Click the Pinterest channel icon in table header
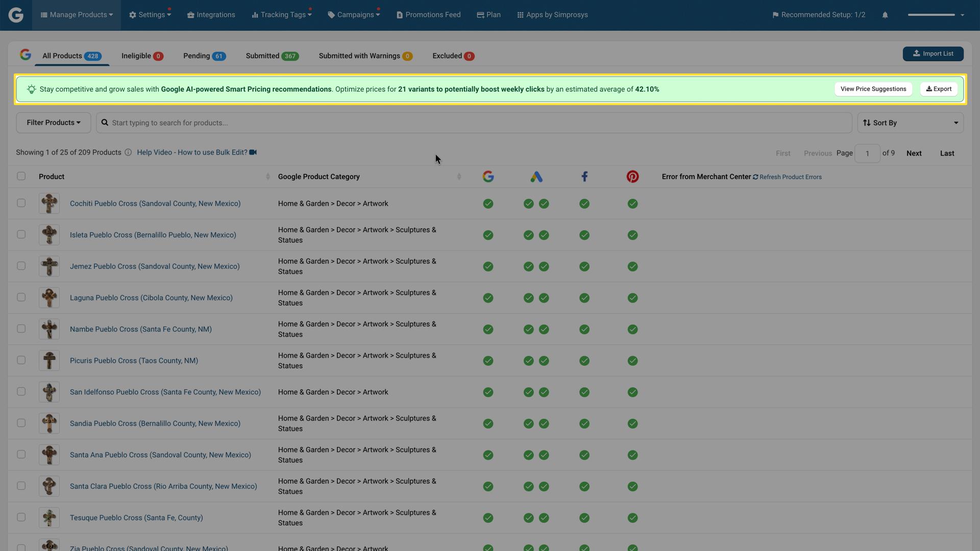Screen dimensions: 980x551 point(632,177)
